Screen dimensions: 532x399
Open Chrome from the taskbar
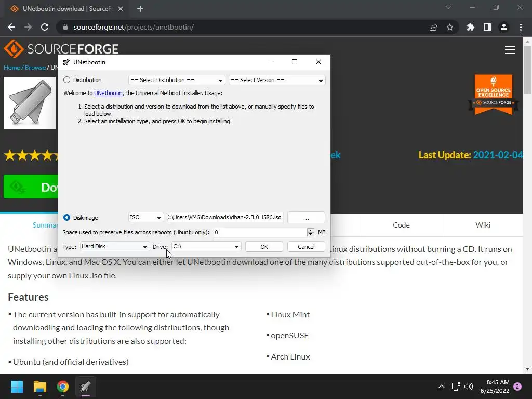point(63,387)
